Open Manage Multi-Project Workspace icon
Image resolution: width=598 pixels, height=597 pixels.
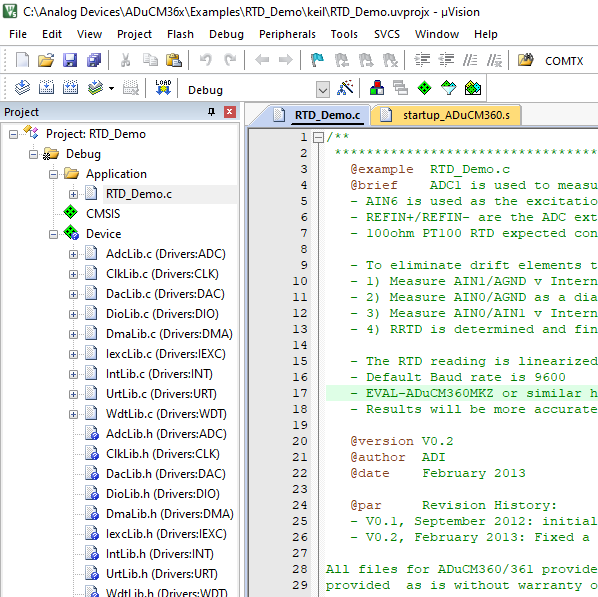click(400, 88)
